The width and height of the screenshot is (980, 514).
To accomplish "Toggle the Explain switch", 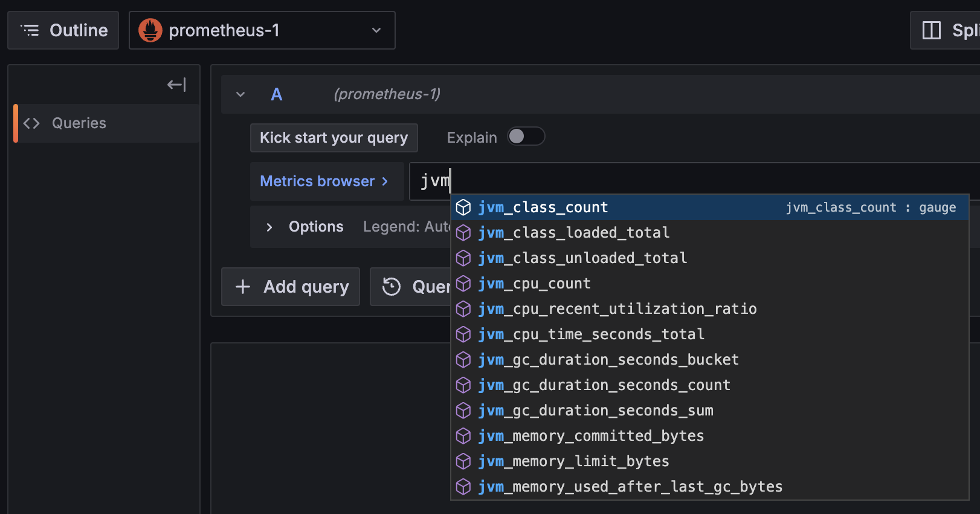I will pos(526,137).
